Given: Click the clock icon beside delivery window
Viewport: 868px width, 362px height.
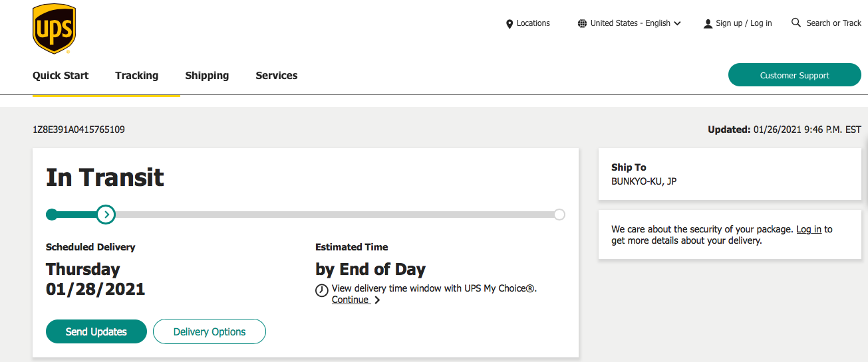Looking at the screenshot, I should 322,290.
